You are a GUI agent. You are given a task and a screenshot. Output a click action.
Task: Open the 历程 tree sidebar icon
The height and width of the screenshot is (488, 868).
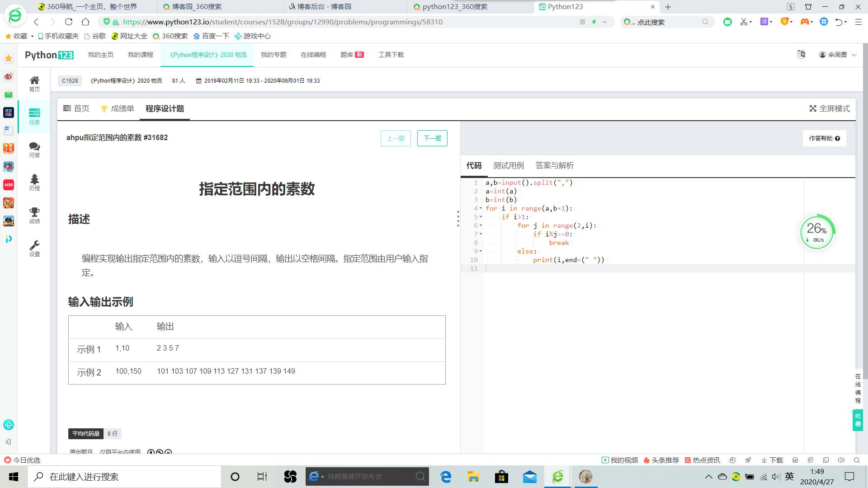tap(34, 183)
